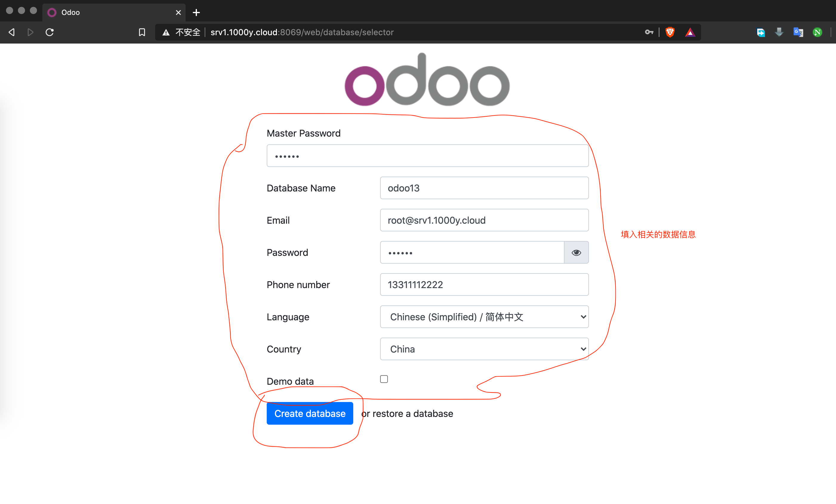Open saved passwords key icon
836x504 pixels.
649,32
